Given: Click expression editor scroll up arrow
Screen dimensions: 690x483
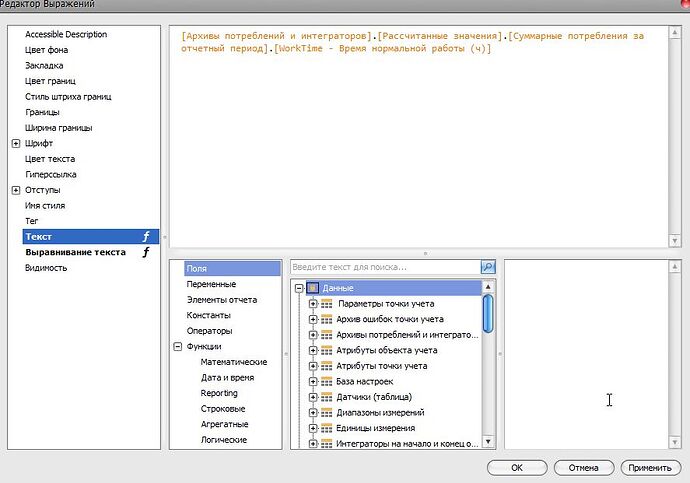Looking at the screenshot, I should pyautogui.click(x=675, y=32).
